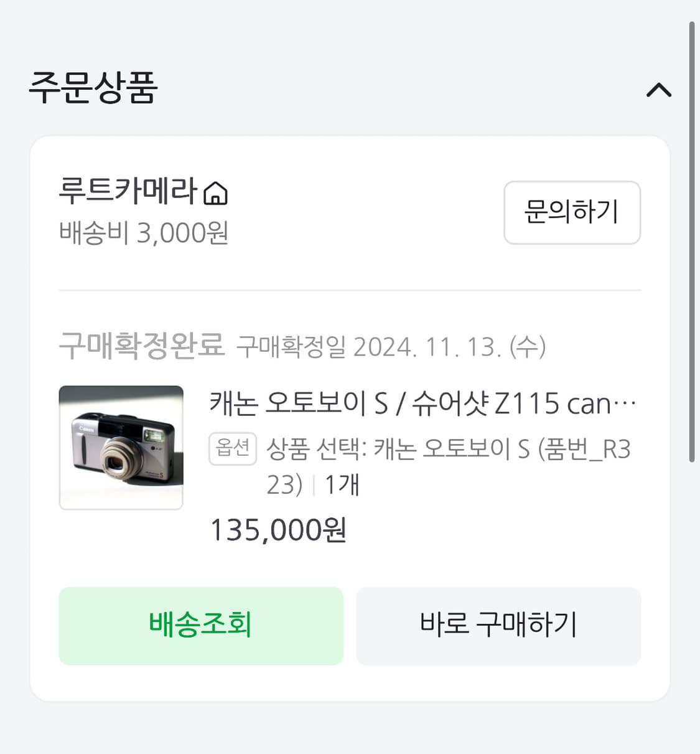Click the vertical scrollbar on the right edge
Viewport: 700px width, 754px height.
point(691,243)
